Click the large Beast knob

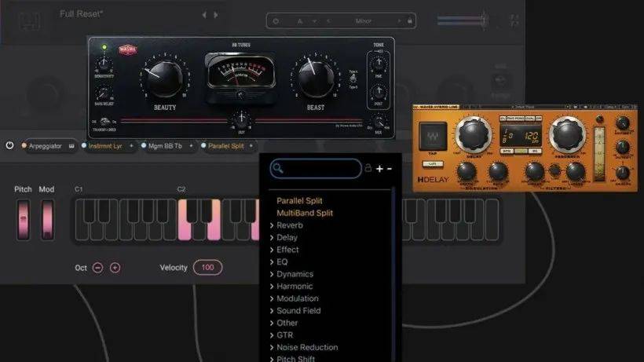[x=316, y=78]
